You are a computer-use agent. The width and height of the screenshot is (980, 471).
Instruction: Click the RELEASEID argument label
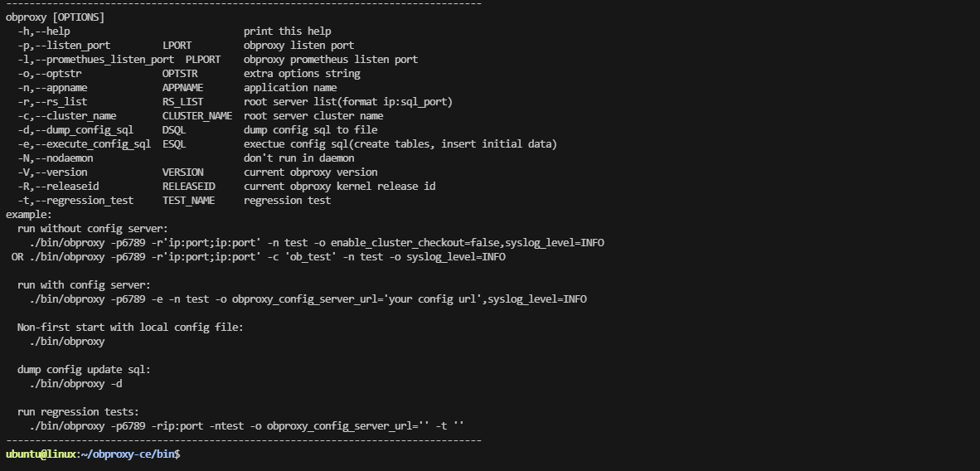click(189, 187)
